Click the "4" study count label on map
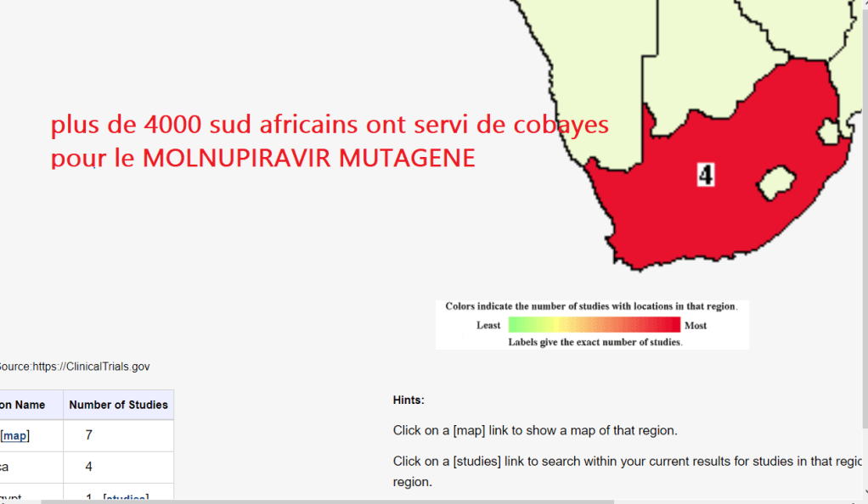 [x=706, y=174]
